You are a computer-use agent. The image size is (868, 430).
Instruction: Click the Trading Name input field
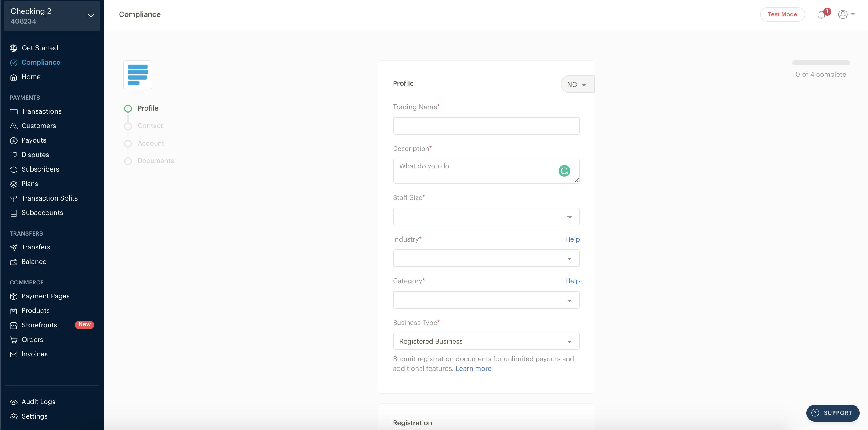pyautogui.click(x=486, y=126)
